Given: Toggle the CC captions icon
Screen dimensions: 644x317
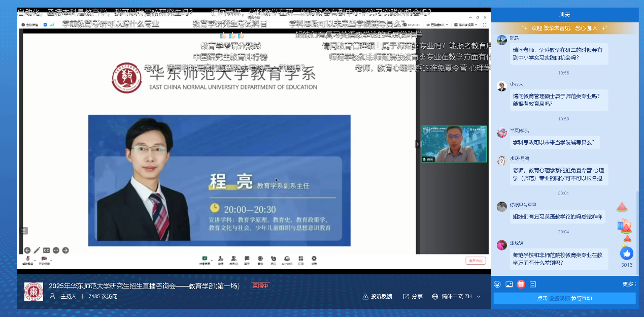Looking at the screenshot, I should point(46,250).
